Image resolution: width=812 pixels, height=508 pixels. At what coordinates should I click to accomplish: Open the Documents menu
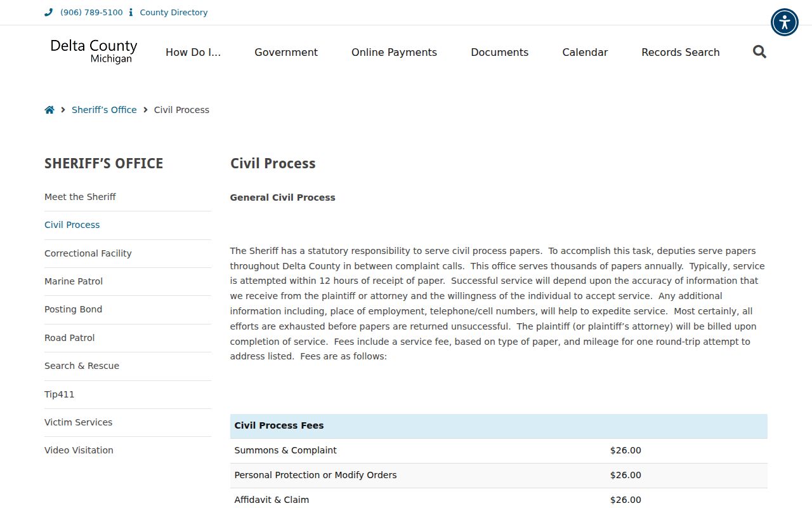pyautogui.click(x=499, y=52)
